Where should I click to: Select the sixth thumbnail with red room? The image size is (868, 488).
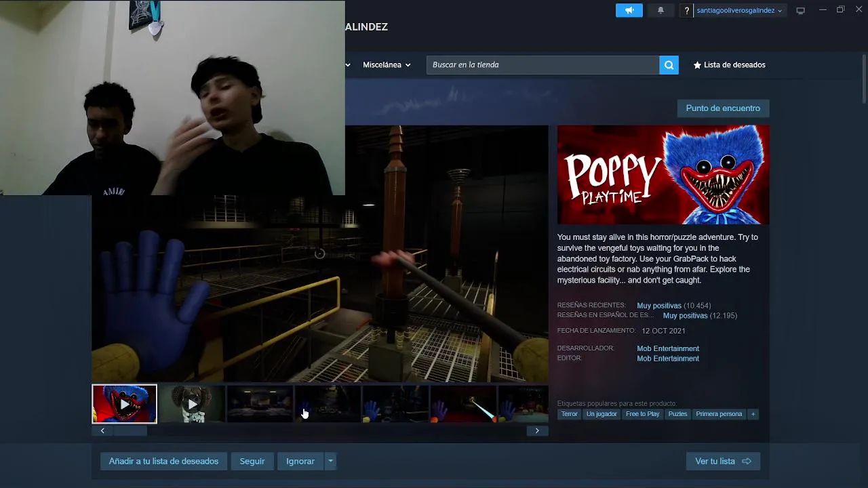pos(463,404)
